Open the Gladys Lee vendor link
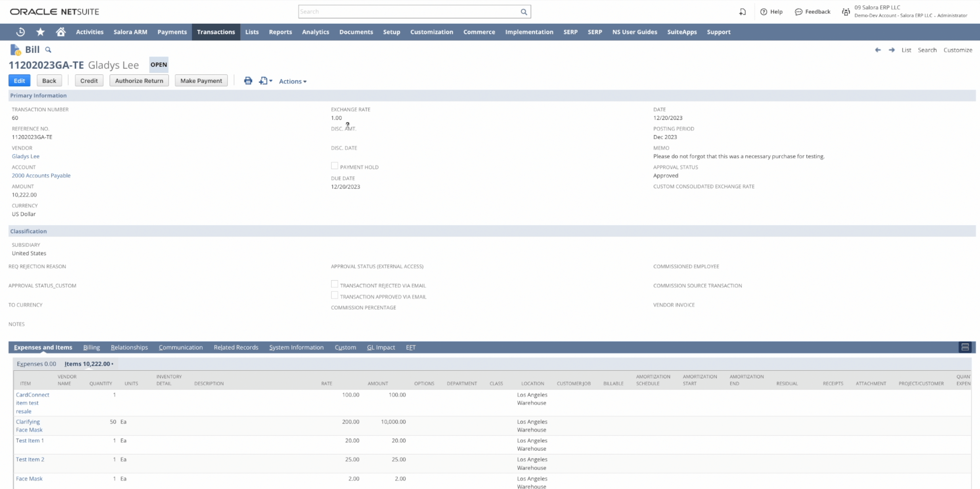 coord(26,156)
